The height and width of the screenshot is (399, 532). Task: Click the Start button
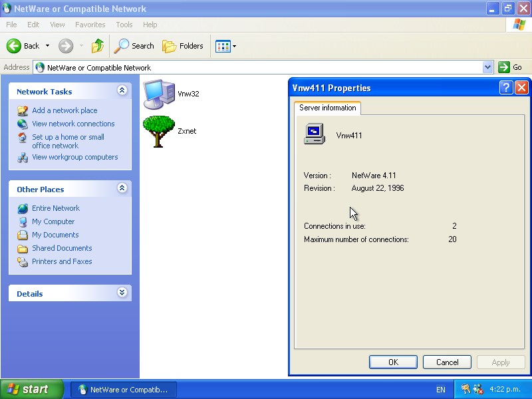point(31,389)
